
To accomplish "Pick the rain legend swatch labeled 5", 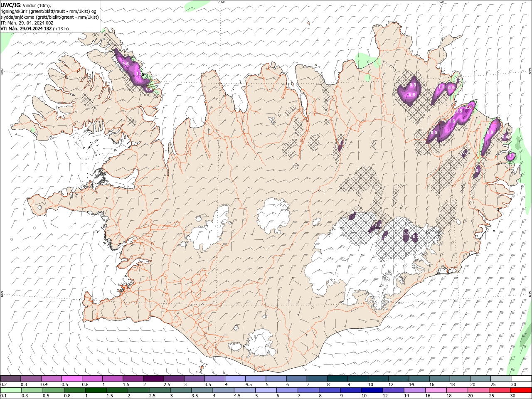I will pyautogui.click(x=266, y=390).
